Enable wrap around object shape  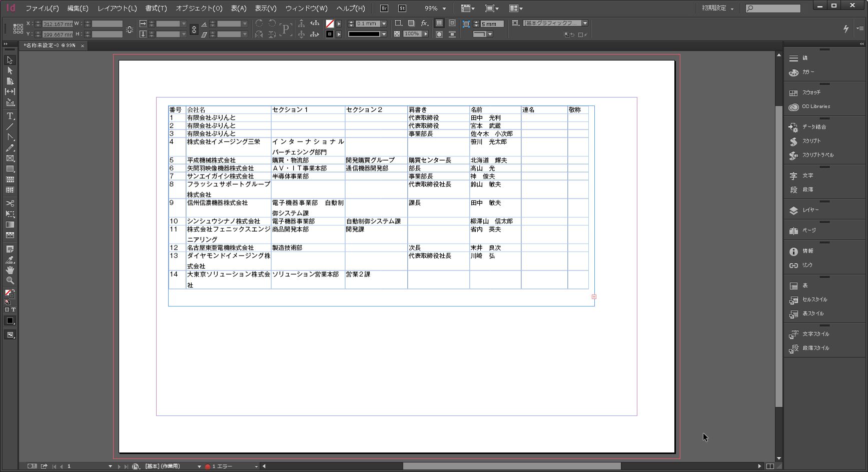(439, 34)
